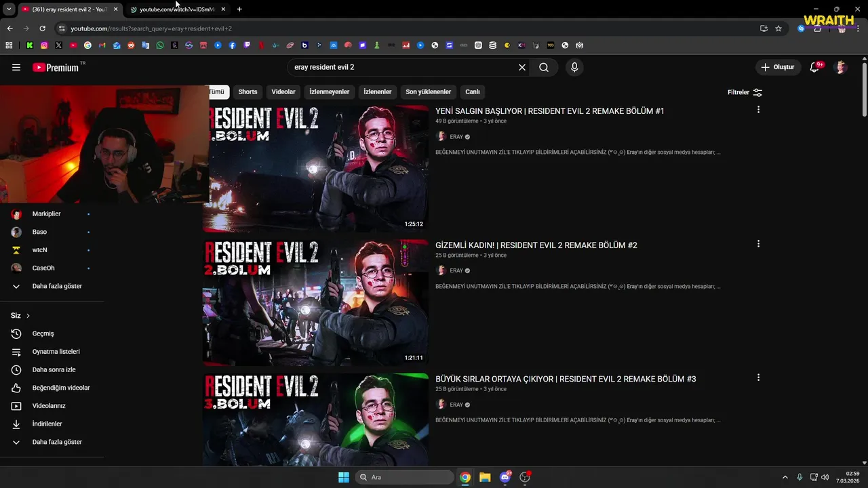Open GİZEMLİ KADIN Bölüm #2 title
This screenshot has width=868, height=488.
coord(536,245)
